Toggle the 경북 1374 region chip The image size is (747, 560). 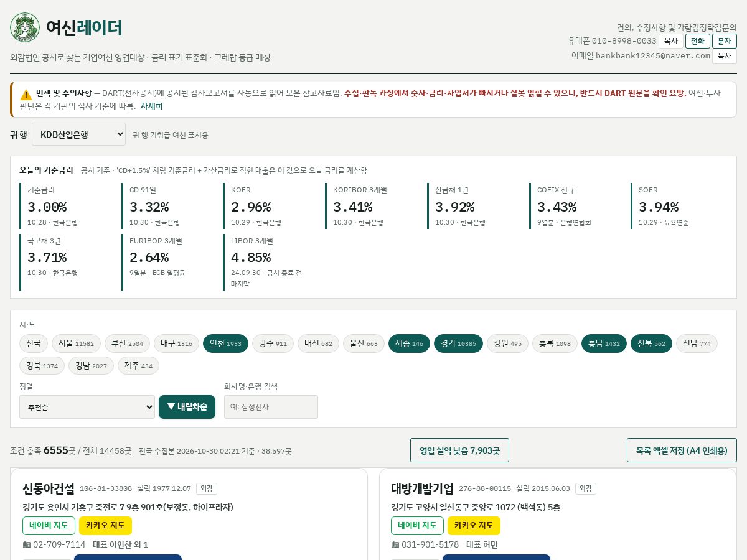42,366
